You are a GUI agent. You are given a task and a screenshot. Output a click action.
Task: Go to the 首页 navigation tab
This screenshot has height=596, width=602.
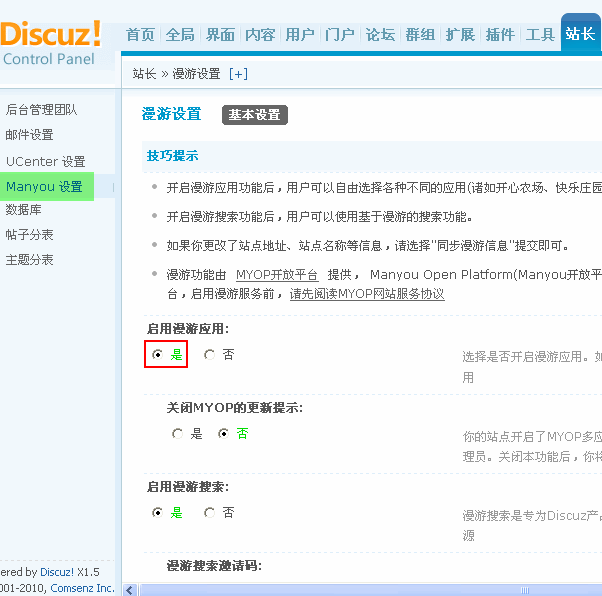point(140,35)
